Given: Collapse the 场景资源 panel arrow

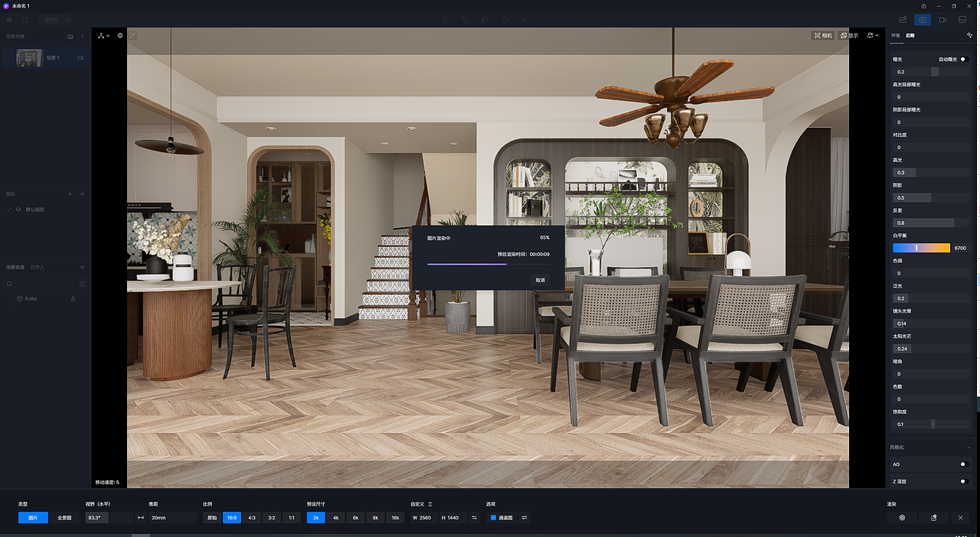Looking at the screenshot, I should pyautogui.click(x=83, y=267).
